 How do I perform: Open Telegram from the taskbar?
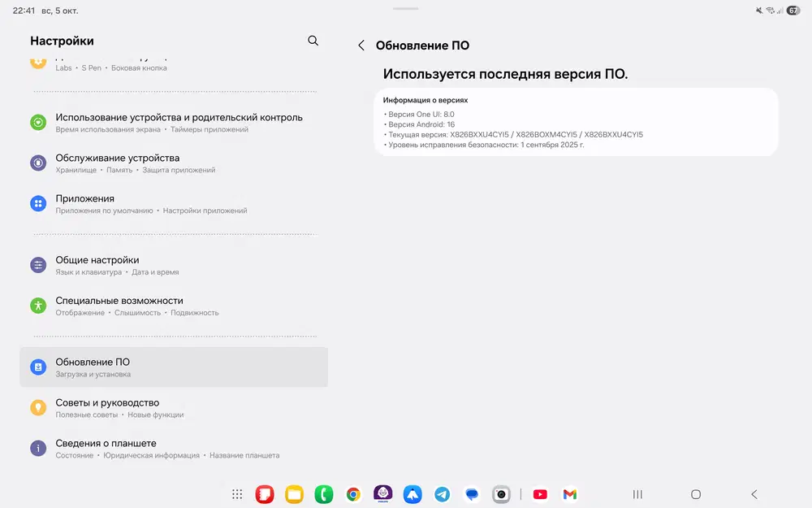tap(442, 494)
